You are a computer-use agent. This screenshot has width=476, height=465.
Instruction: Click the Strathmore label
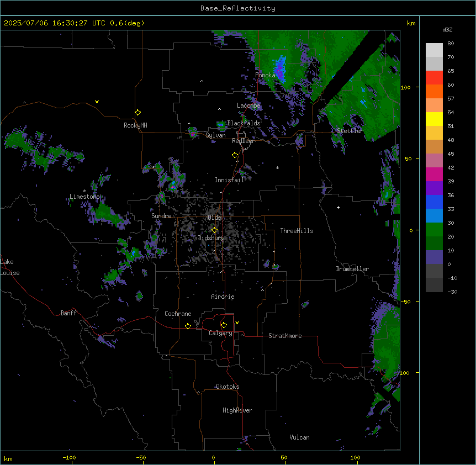(x=285, y=336)
